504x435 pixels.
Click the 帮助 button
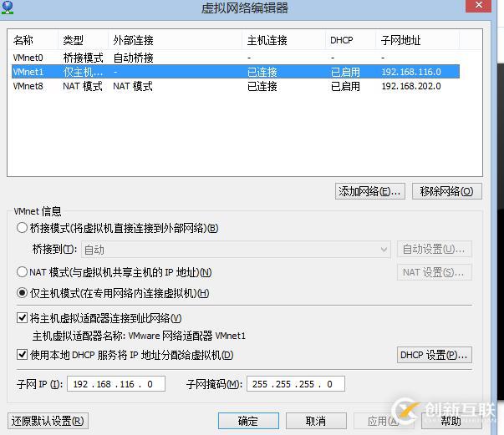tap(451, 421)
